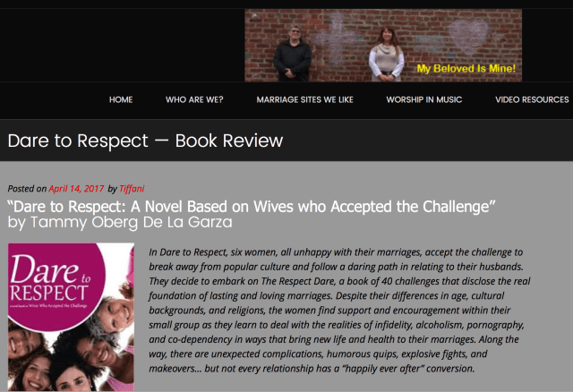The height and width of the screenshot is (392, 573).
Task: Click the post heading about Wives who Accepted the Challenge
Action: click(252, 207)
